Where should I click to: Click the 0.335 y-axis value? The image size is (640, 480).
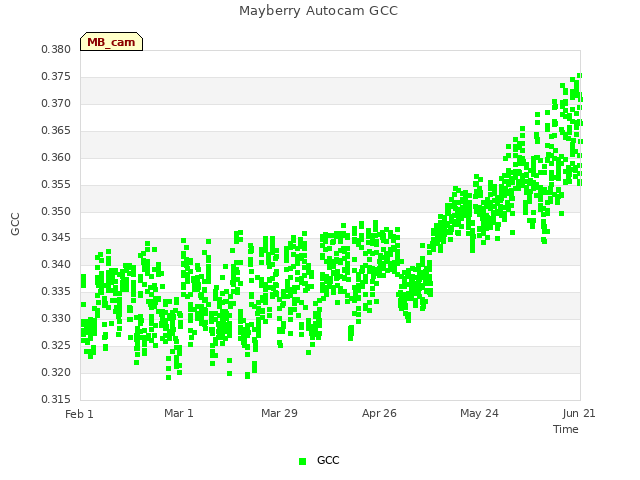pyautogui.click(x=56, y=291)
